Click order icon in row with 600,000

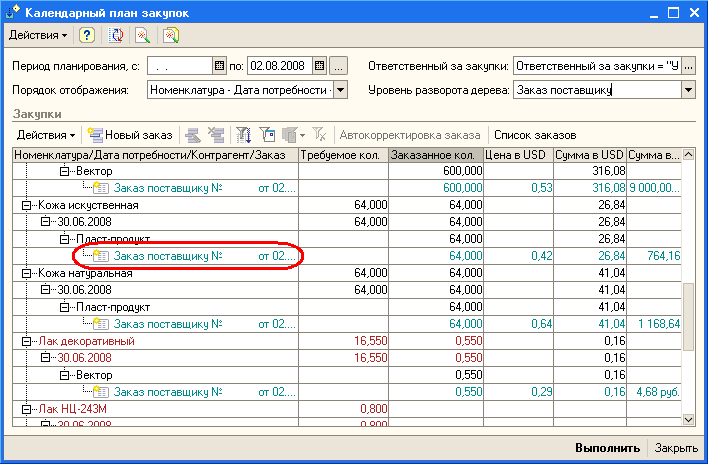click(100, 188)
